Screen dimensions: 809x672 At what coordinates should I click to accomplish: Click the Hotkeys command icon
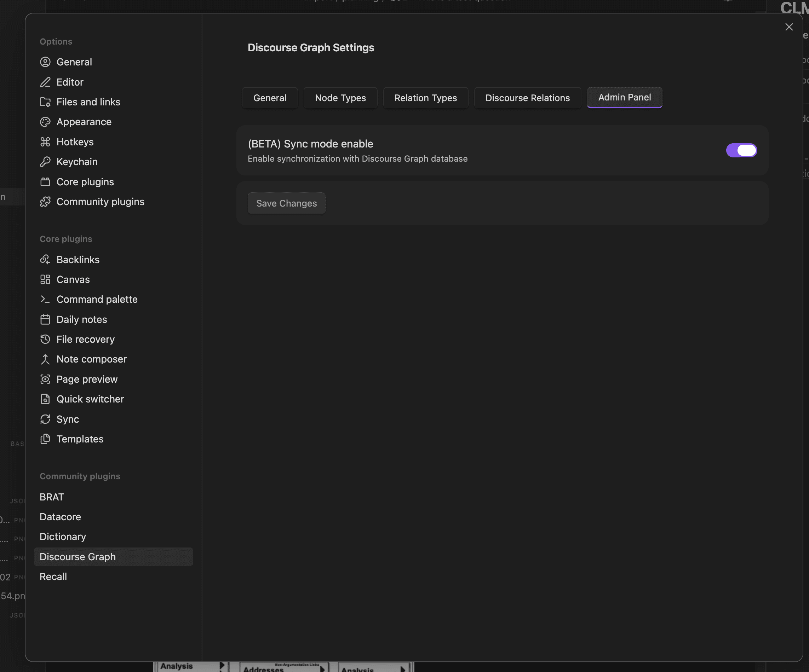pyautogui.click(x=45, y=142)
